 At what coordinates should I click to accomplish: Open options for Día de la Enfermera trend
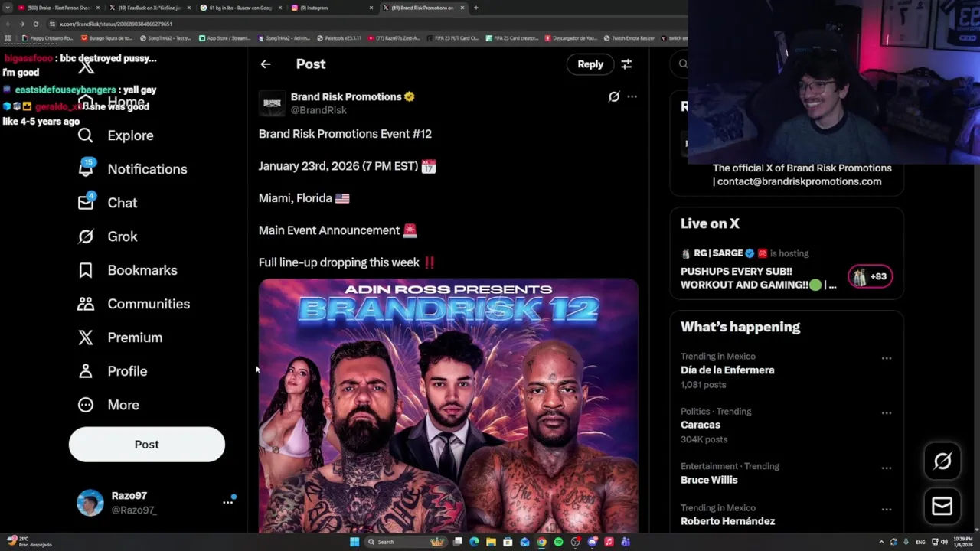886,358
